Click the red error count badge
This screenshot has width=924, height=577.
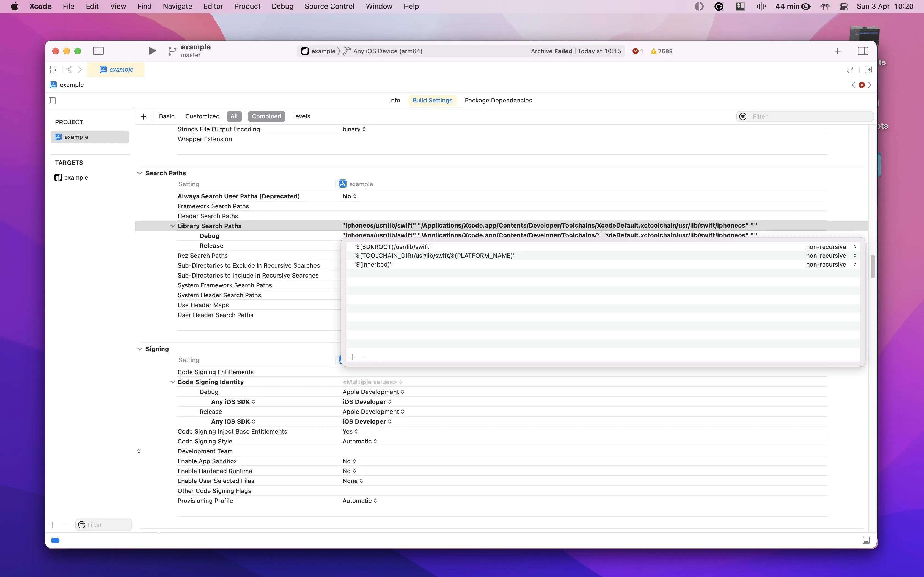point(638,51)
